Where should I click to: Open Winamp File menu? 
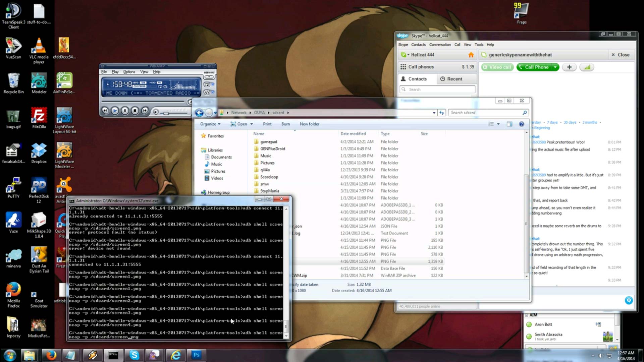click(x=104, y=72)
